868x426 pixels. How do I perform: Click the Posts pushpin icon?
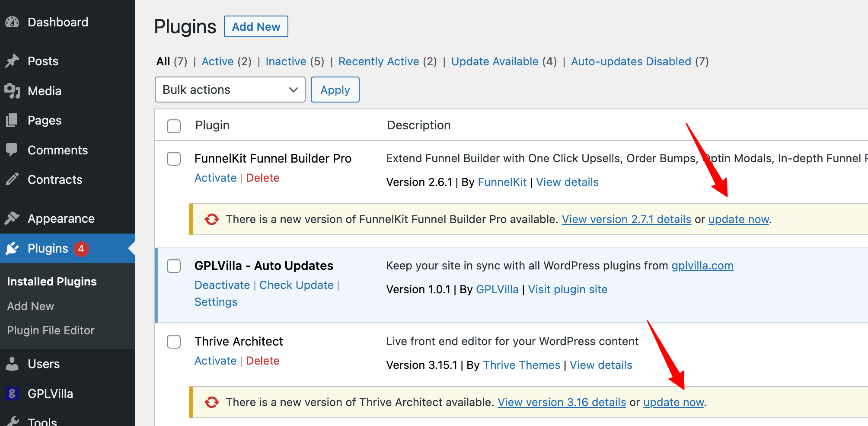(12, 61)
